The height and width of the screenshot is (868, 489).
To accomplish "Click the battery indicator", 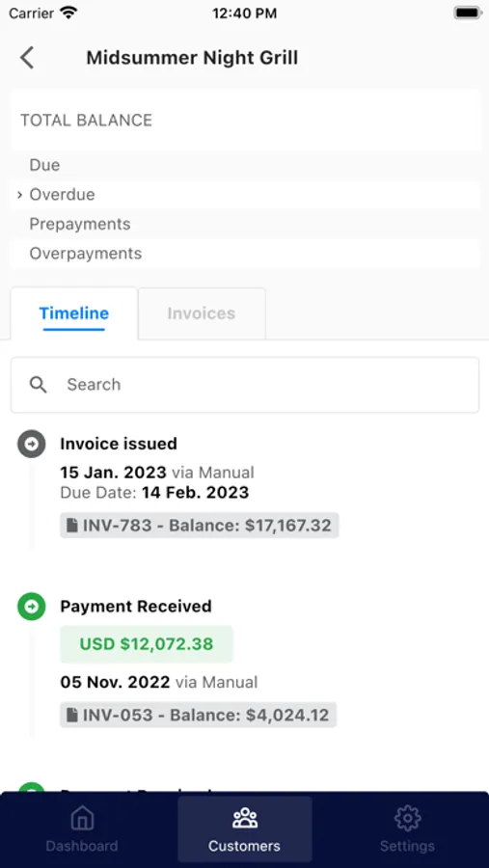I will click(468, 13).
